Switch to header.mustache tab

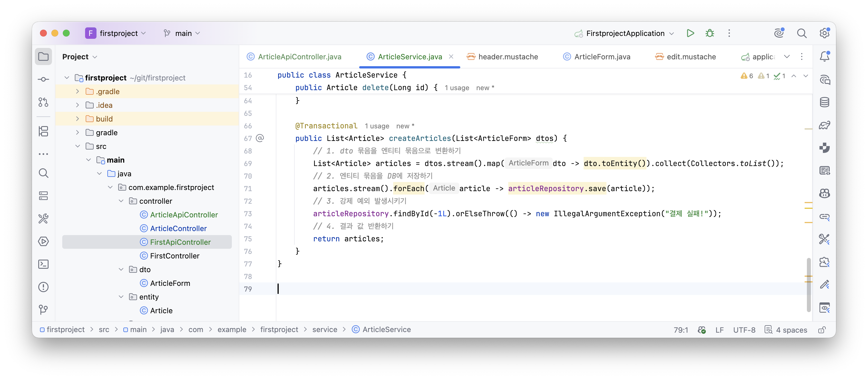point(502,56)
